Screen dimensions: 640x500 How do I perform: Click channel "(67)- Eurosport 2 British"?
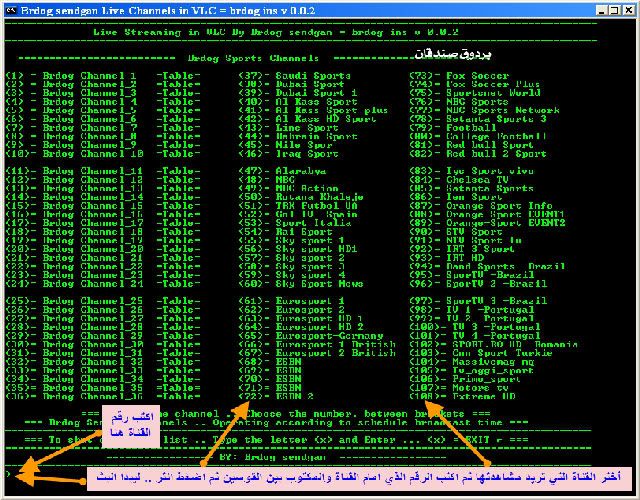click(317, 353)
